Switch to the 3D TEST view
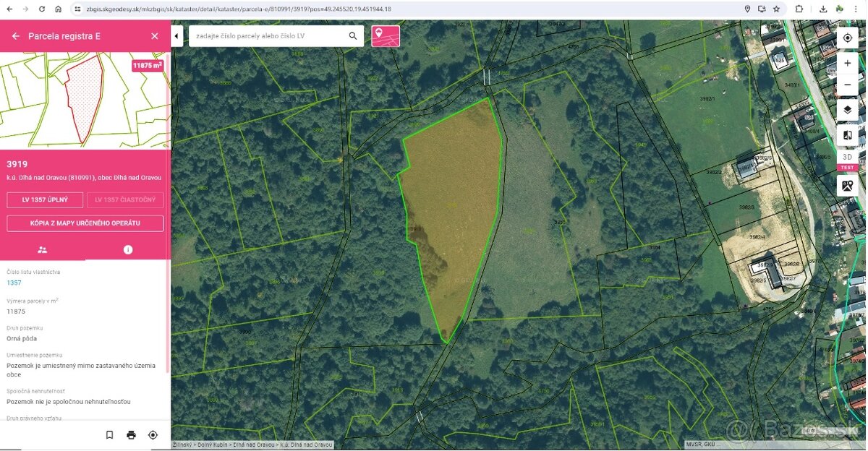This screenshot has height=451, width=868. coord(847,160)
